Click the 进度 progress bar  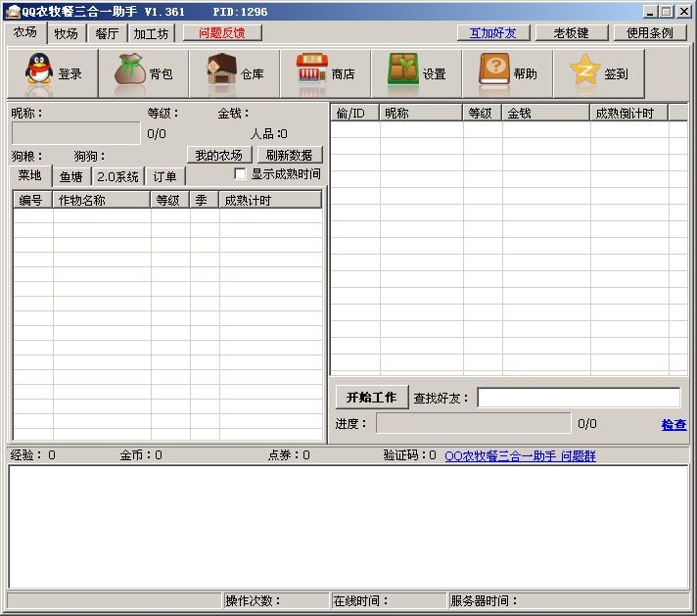pyautogui.click(x=474, y=423)
